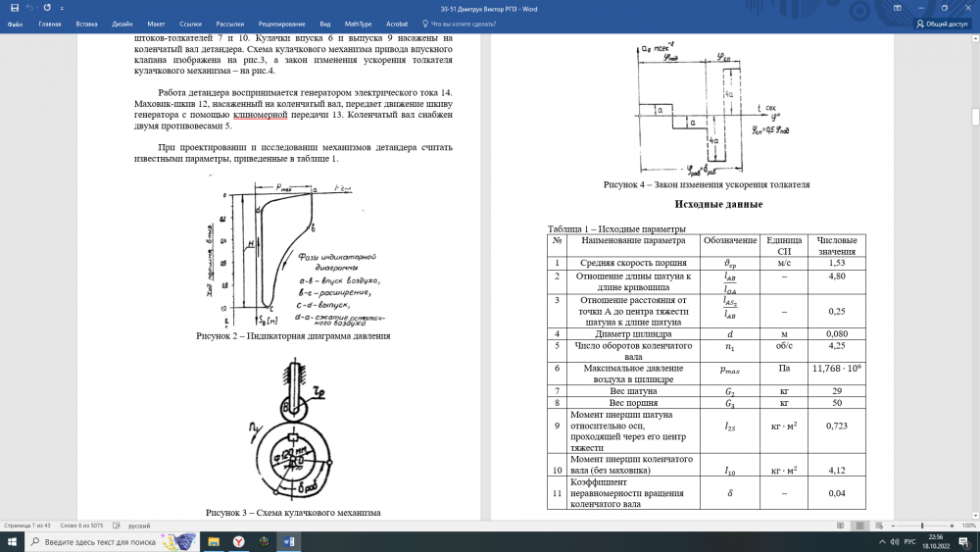Viewport: 980px width, 552px height.
Task: Save the document with the floppy icon
Action: click(x=15, y=8)
